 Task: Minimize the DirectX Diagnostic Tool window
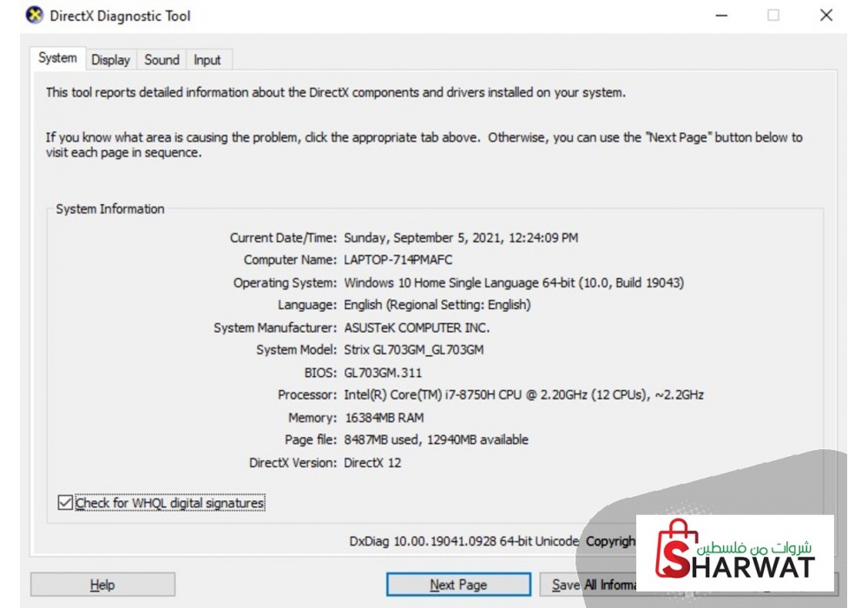[x=720, y=16]
